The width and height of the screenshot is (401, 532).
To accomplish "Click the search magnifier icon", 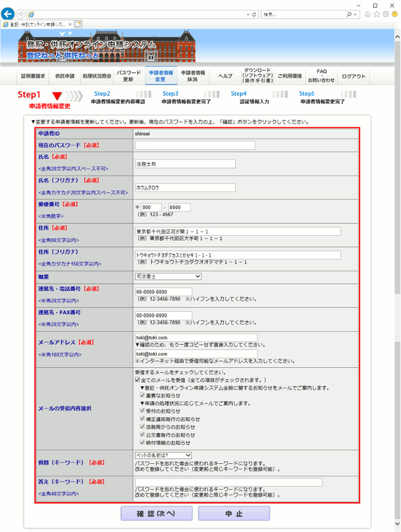I will tap(349, 15).
